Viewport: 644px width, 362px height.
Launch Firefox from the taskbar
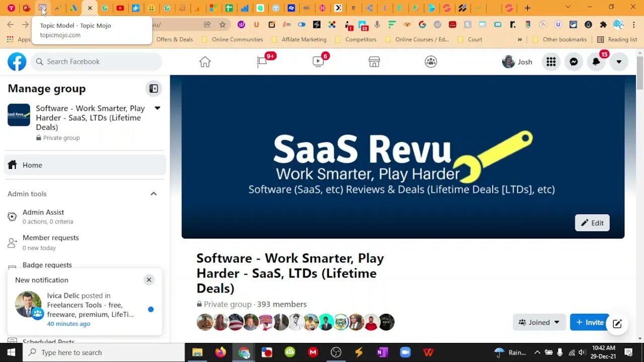220,352
